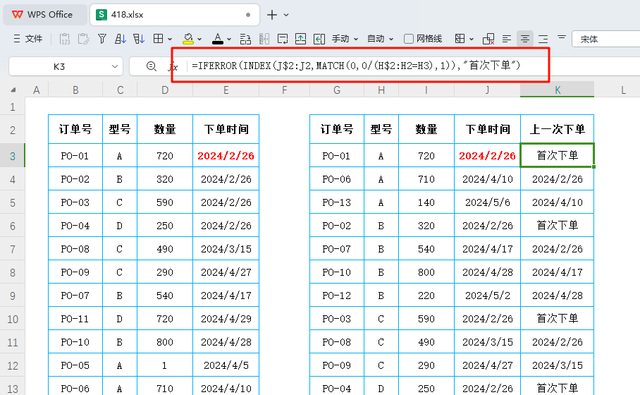Click the descending sort icon

(x=139, y=39)
